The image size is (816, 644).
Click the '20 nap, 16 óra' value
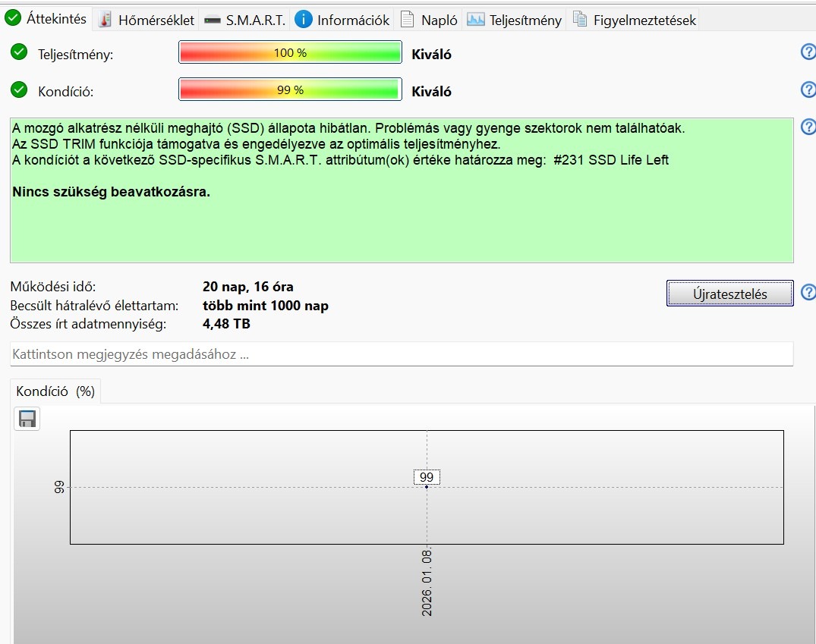click(247, 287)
